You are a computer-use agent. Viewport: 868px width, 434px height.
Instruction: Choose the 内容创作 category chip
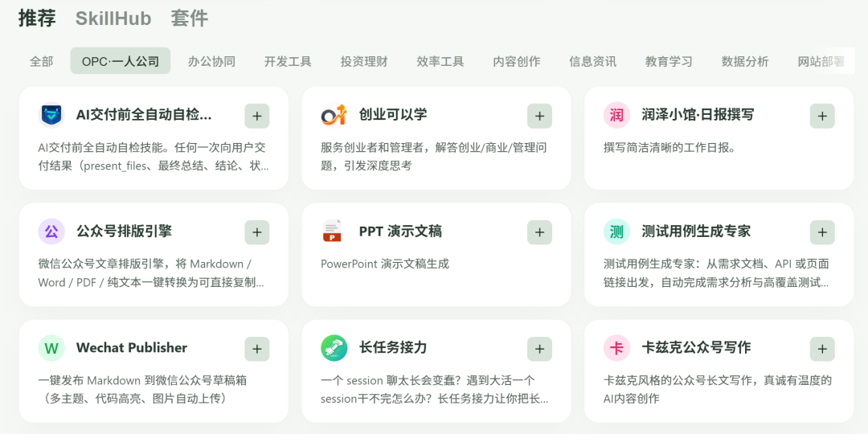tap(517, 61)
